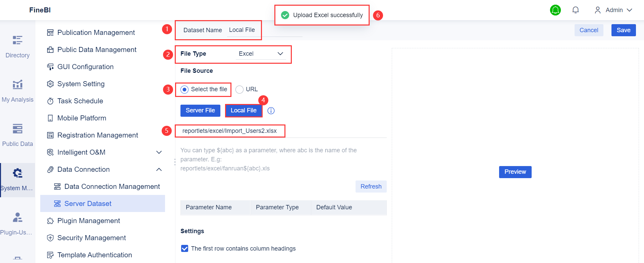Click the notification bell icon

(576, 10)
